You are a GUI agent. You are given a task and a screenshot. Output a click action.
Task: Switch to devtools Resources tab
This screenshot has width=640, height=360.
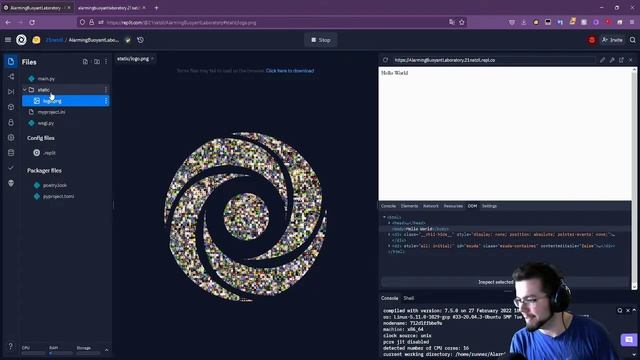click(453, 206)
